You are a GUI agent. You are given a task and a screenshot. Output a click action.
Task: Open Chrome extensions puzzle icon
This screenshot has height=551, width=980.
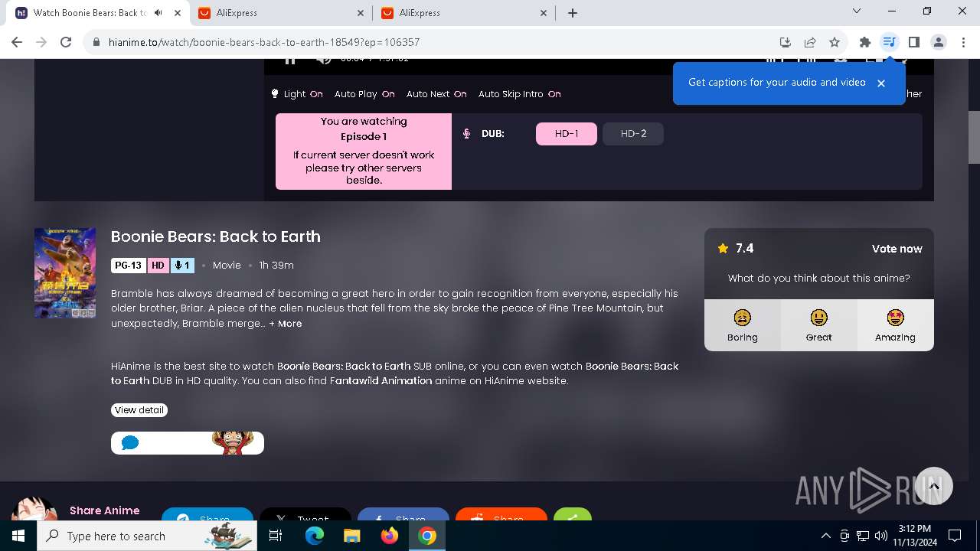click(x=865, y=42)
